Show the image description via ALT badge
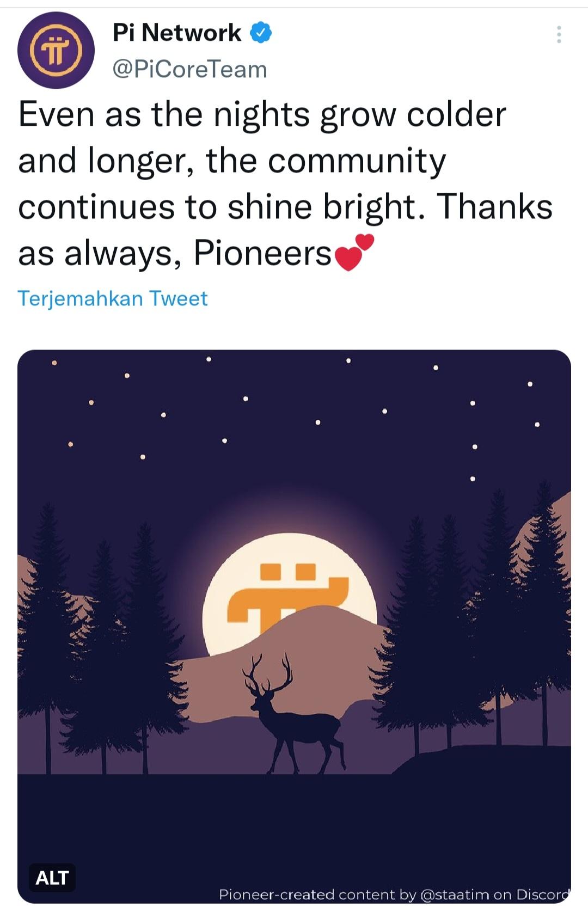 click(x=52, y=878)
